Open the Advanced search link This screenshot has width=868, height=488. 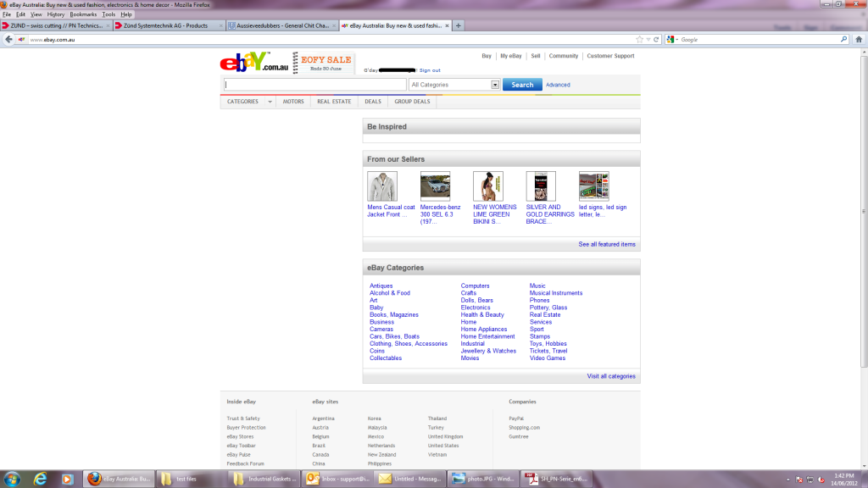point(558,86)
